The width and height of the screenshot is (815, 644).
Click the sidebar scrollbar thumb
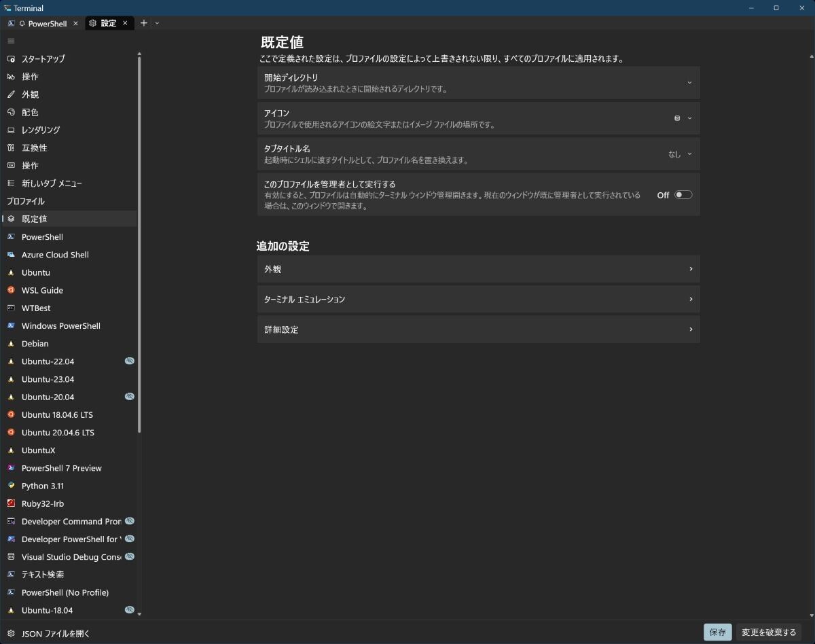click(x=139, y=245)
